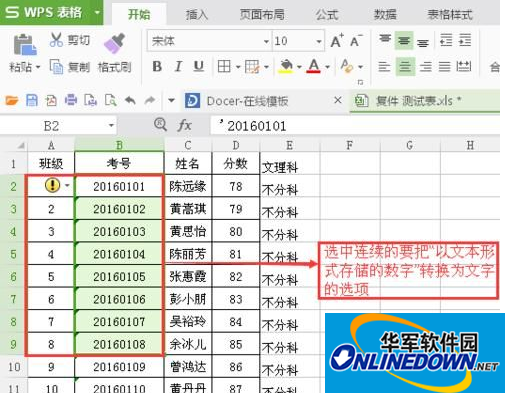Viewport: 505px width, 393px height.
Task: Switch to Docer-在线模板 document tab
Action: point(247,101)
